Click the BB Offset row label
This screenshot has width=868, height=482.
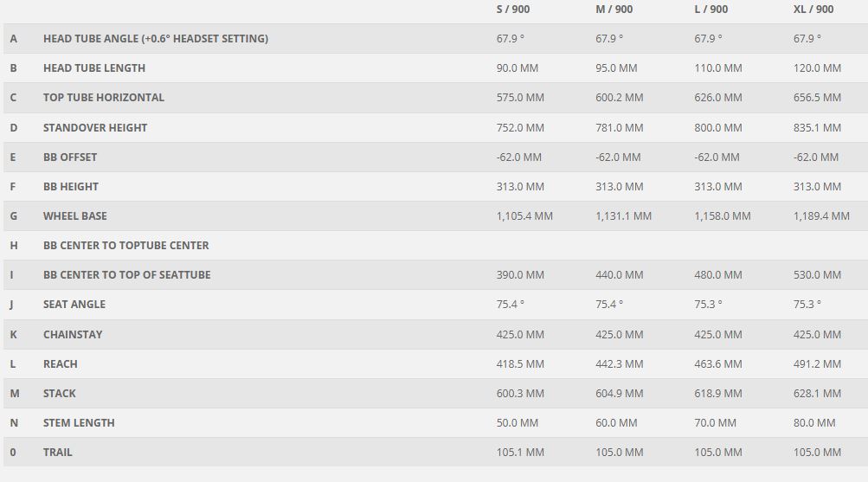(70, 157)
